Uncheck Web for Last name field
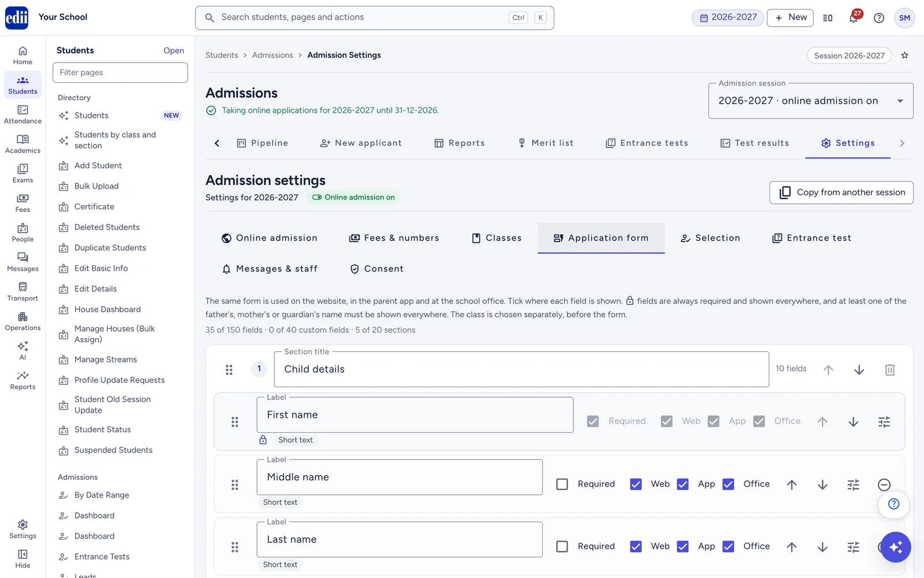The width and height of the screenshot is (924, 578). [x=636, y=547]
